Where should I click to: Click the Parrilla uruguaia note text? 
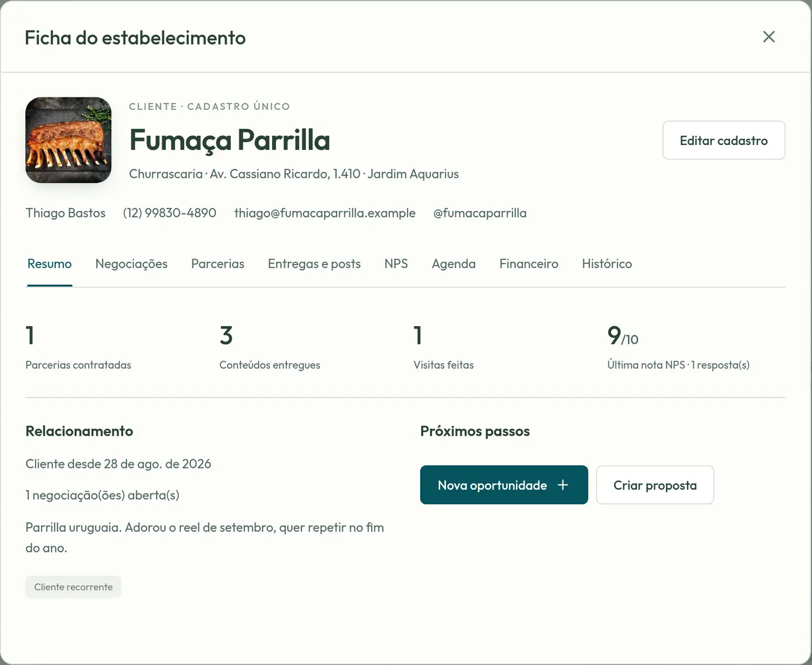pos(205,538)
